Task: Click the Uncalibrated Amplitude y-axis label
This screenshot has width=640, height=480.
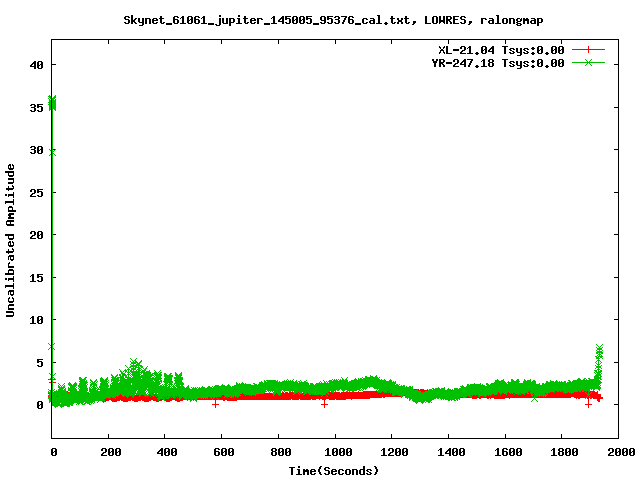Action: [11, 241]
